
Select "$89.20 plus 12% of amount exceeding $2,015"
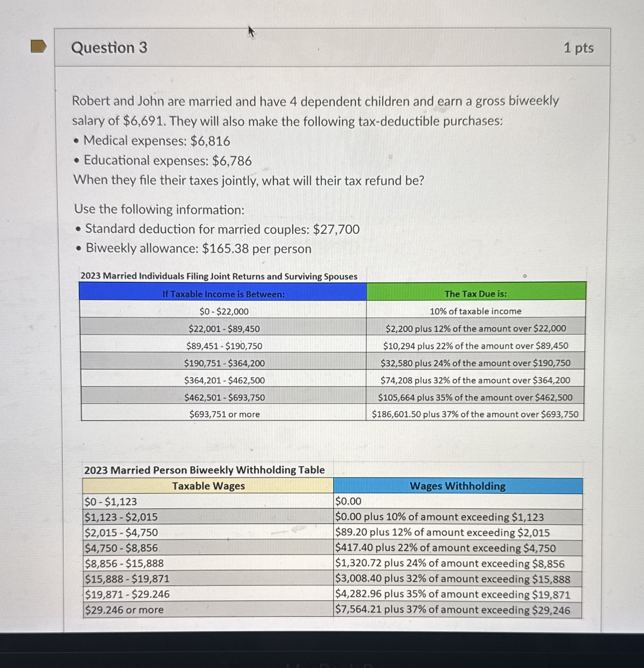click(x=458, y=532)
